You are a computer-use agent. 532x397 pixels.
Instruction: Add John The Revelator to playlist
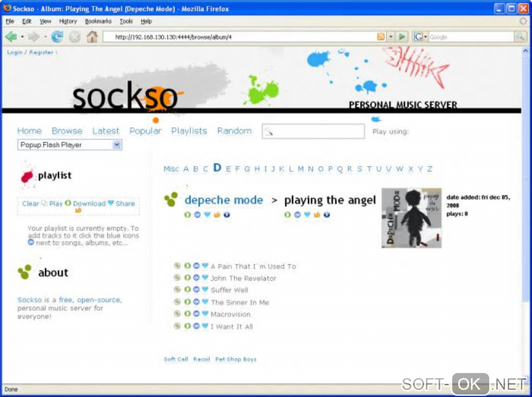click(196, 278)
